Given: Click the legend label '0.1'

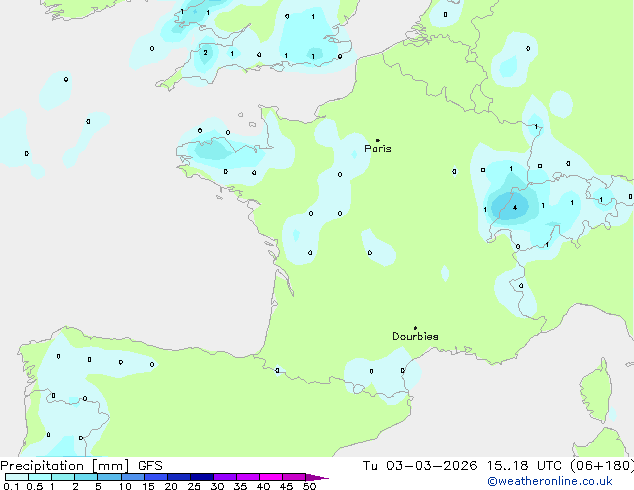Looking at the screenshot, I should tap(11, 486).
